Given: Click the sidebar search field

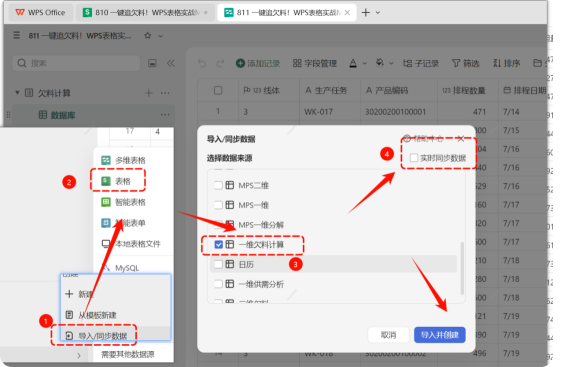Looking at the screenshot, I should (x=76, y=63).
